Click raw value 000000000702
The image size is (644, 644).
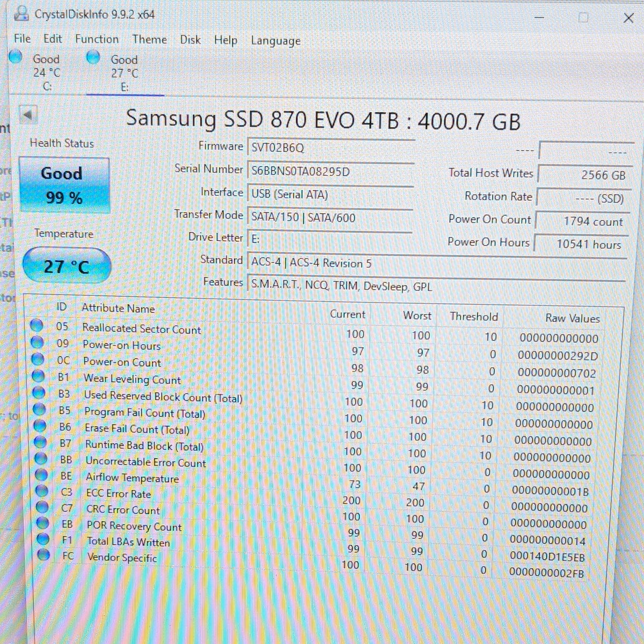[x=557, y=373]
